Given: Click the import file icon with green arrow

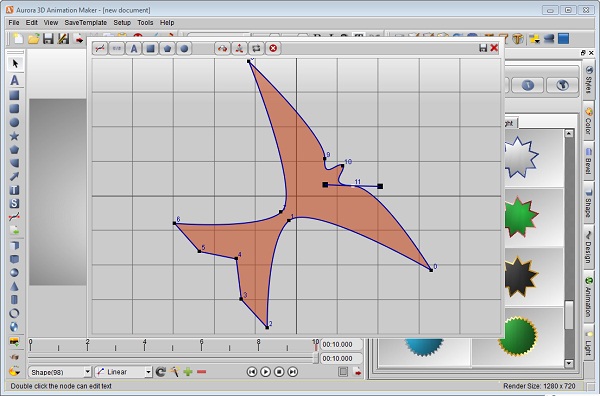Looking at the screenshot, I should point(14,230).
